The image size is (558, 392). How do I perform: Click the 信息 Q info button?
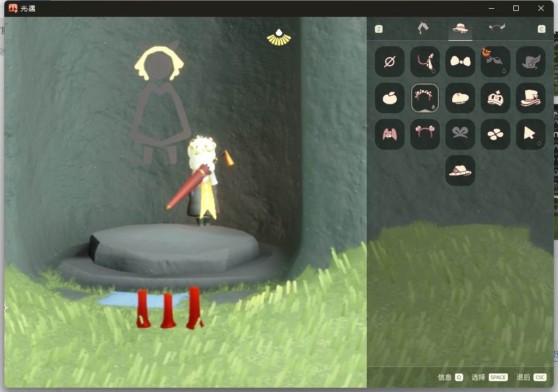(x=450, y=377)
